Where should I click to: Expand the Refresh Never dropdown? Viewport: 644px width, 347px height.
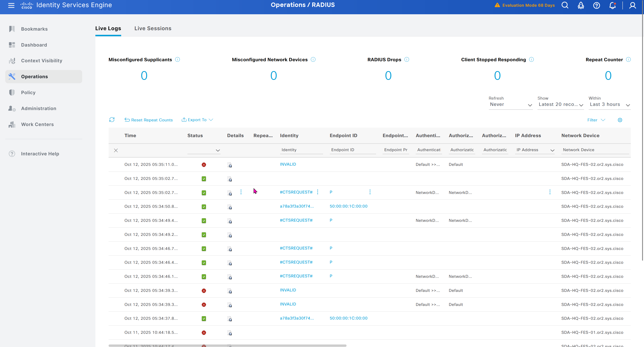[510, 105]
